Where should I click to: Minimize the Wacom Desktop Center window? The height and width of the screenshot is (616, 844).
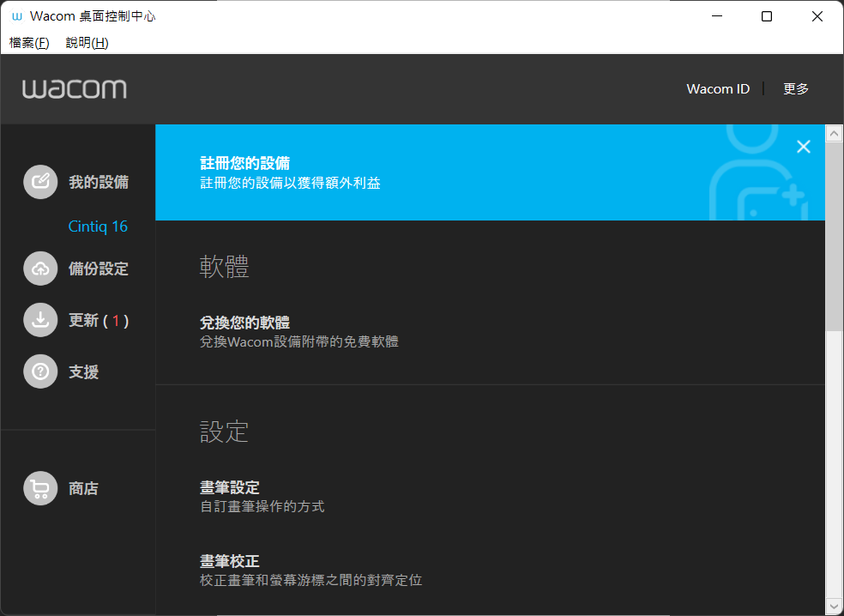click(717, 16)
